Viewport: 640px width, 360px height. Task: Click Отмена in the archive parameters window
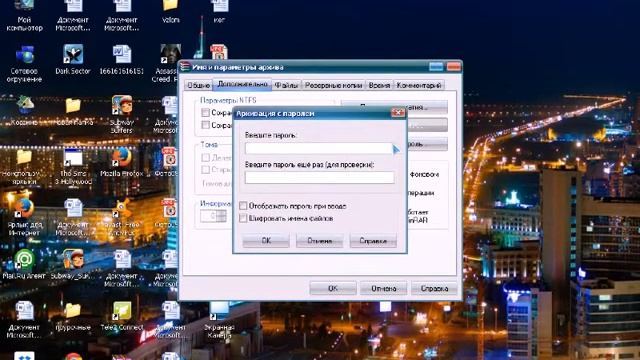tap(384, 288)
